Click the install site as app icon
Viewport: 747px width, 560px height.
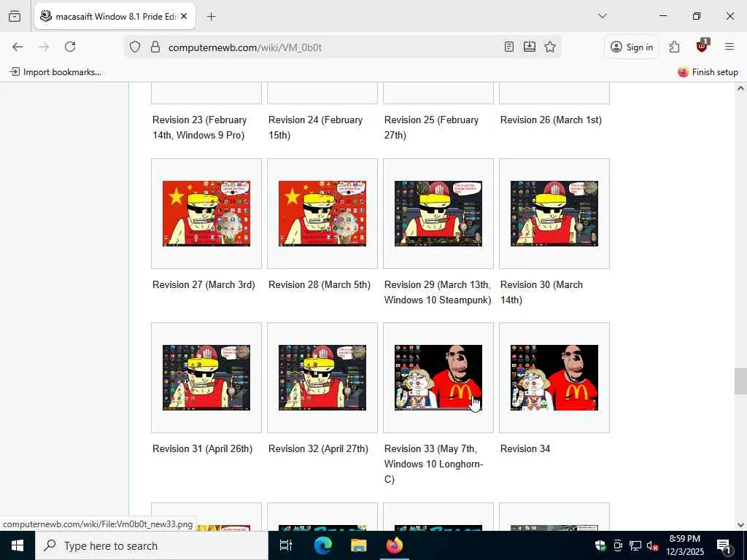pyautogui.click(x=530, y=47)
